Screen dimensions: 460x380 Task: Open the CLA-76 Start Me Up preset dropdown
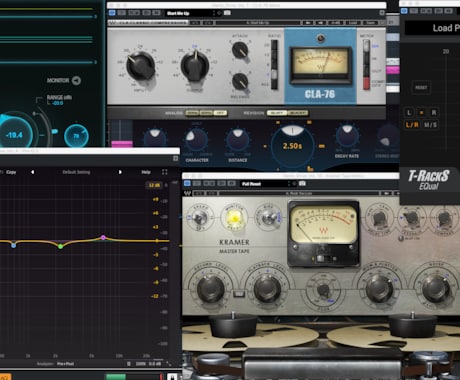pyautogui.click(x=192, y=13)
